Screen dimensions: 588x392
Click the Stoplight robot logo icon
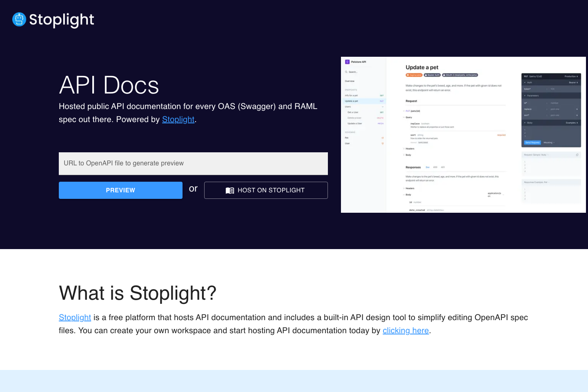tap(19, 19)
